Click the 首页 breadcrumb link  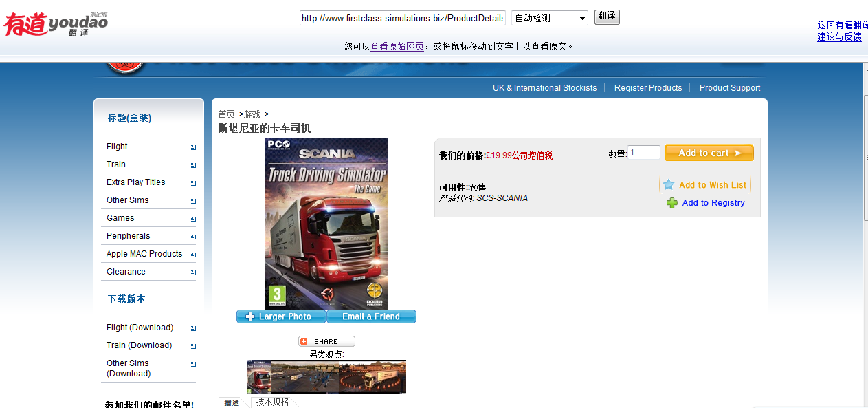[x=227, y=114]
